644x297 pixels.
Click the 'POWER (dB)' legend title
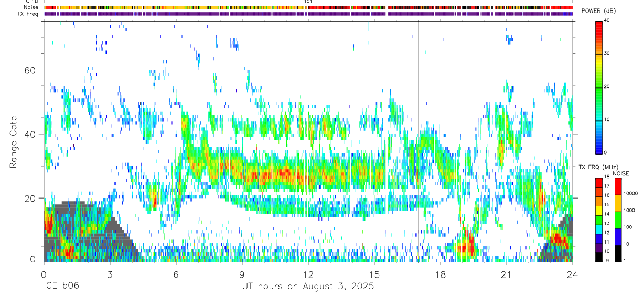(x=598, y=11)
